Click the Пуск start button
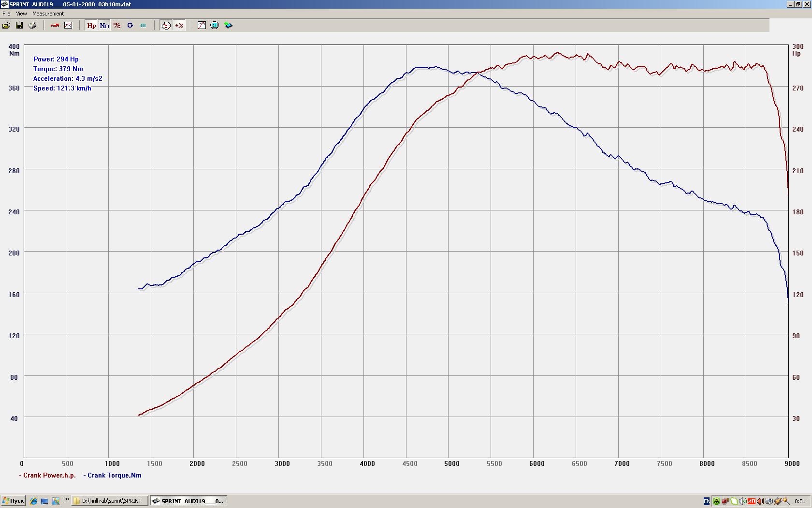812x508 pixels. click(x=13, y=501)
